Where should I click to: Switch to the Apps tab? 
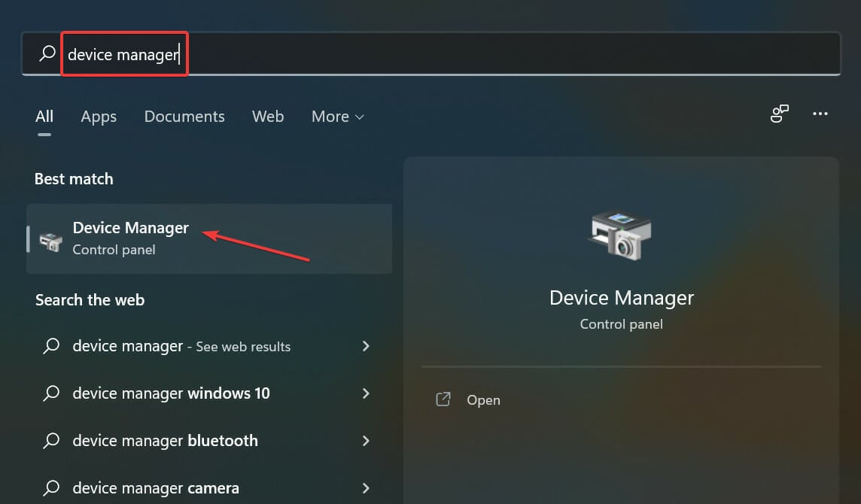click(x=99, y=117)
